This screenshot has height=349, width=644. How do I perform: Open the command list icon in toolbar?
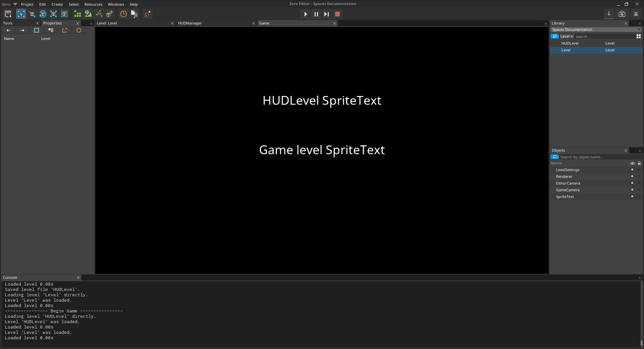pos(8,14)
